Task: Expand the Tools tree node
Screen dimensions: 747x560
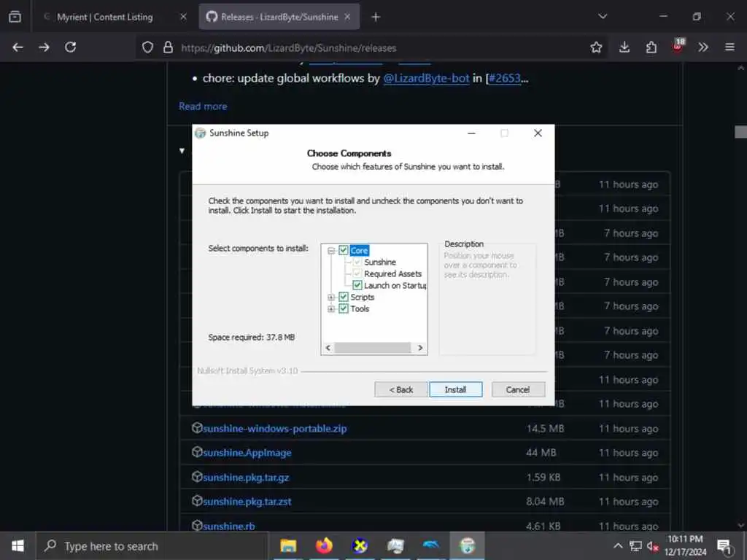Action: [x=332, y=309]
